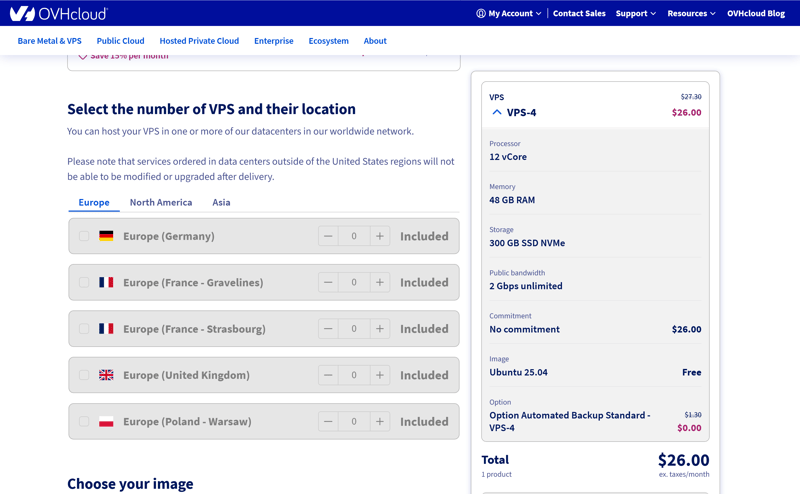Image resolution: width=800 pixels, height=494 pixels.
Task: Click the Contact Sales link
Action: 579,14
